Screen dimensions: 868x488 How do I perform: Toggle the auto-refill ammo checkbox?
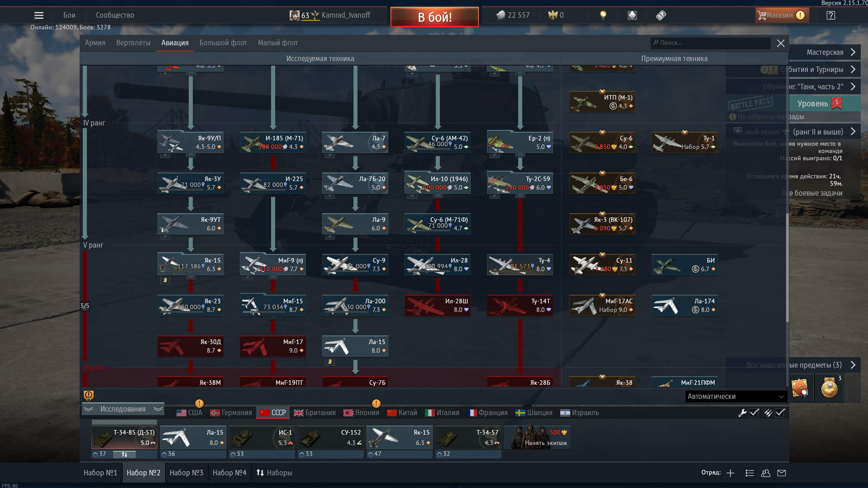780,413
